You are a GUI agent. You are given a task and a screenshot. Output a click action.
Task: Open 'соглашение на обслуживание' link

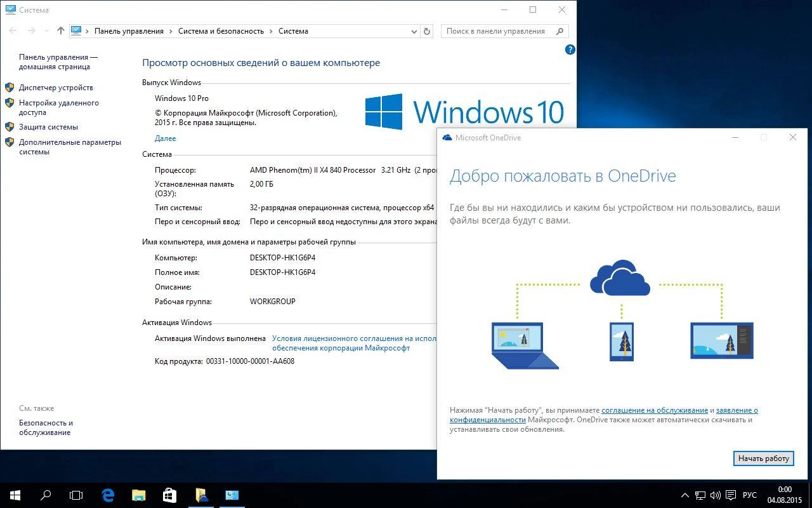[x=655, y=410]
